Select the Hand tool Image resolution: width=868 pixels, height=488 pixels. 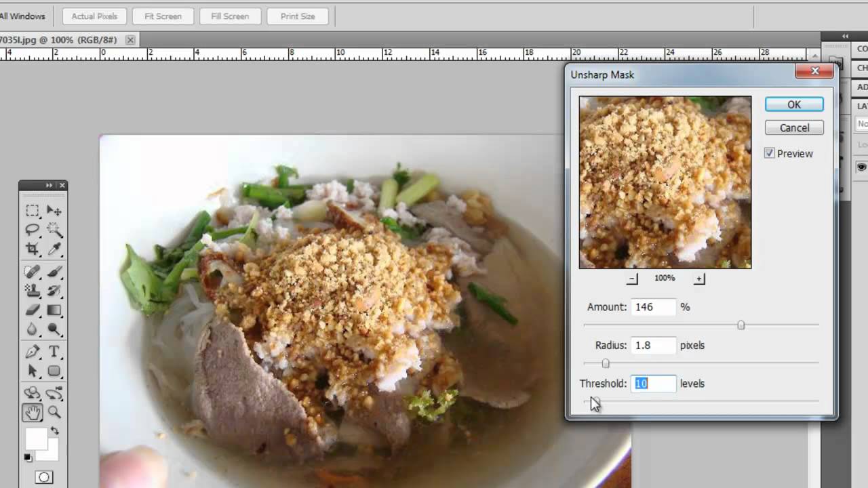pyautogui.click(x=32, y=412)
